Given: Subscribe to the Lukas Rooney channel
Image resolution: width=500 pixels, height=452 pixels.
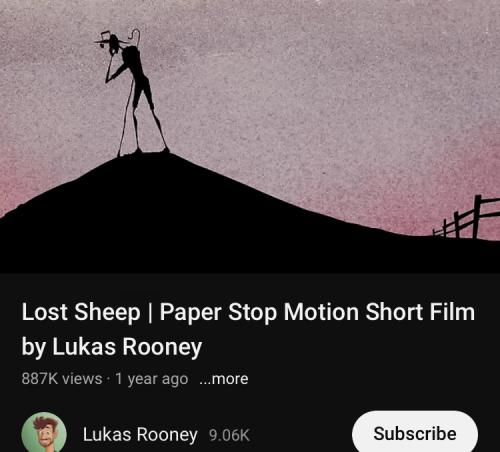Looking at the screenshot, I should 415,433.
